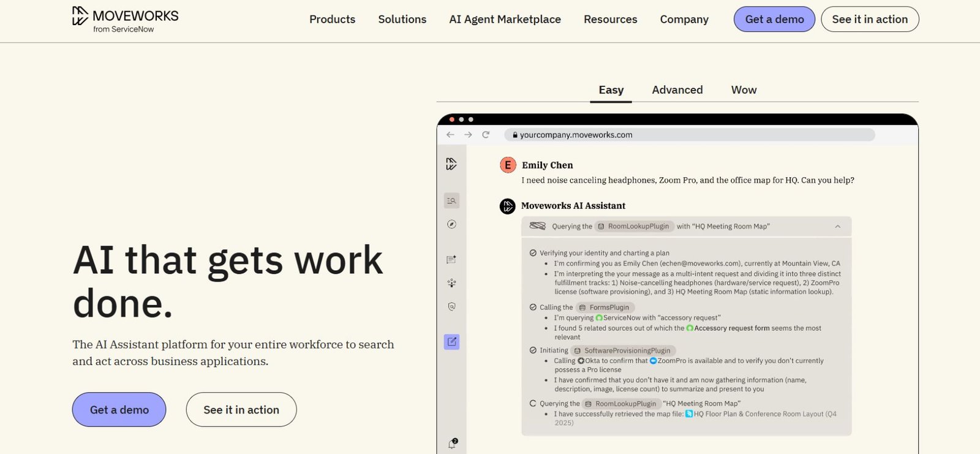
Task: Open the Company menu
Action: pos(684,19)
